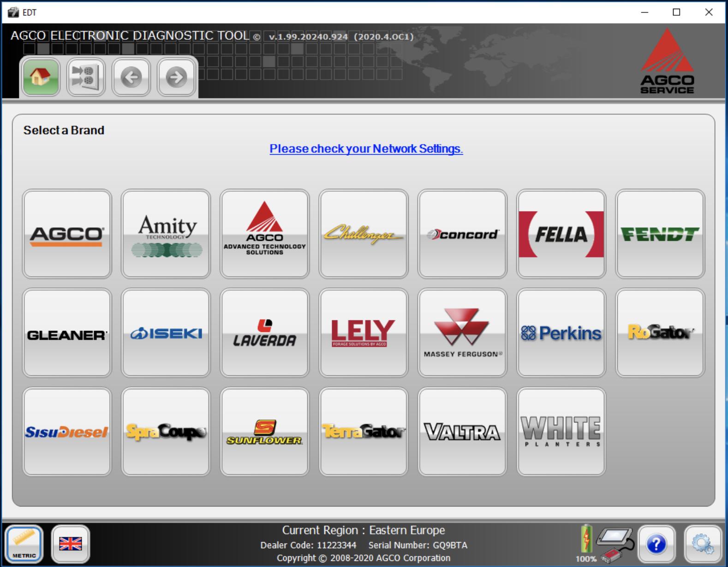Select the Massey Ferguson brand

pyautogui.click(x=462, y=333)
